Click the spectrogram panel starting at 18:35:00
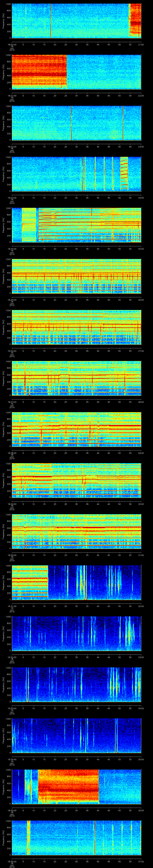The width and height of the screenshot is (153, 868). tap(76, 787)
